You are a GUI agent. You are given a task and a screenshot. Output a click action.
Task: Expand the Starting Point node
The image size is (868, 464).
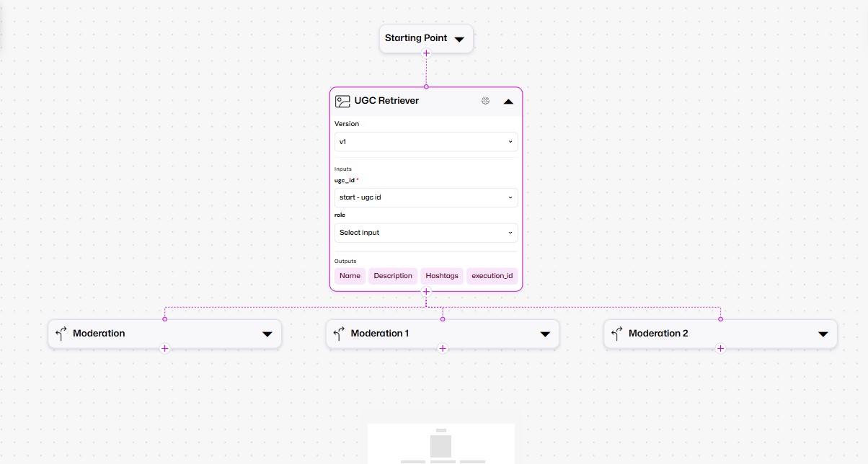tap(459, 39)
